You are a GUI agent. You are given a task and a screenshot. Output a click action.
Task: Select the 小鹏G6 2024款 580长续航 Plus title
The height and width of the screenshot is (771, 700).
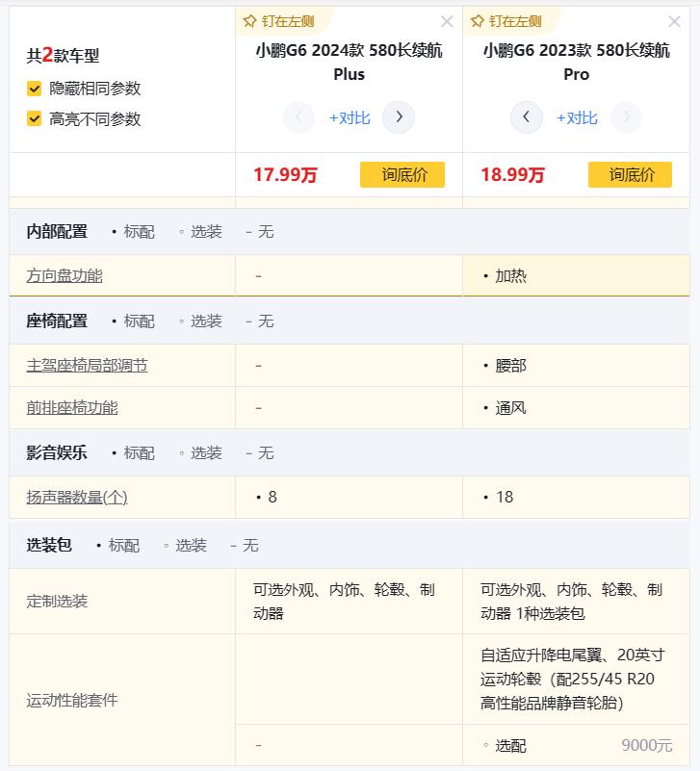click(x=349, y=62)
